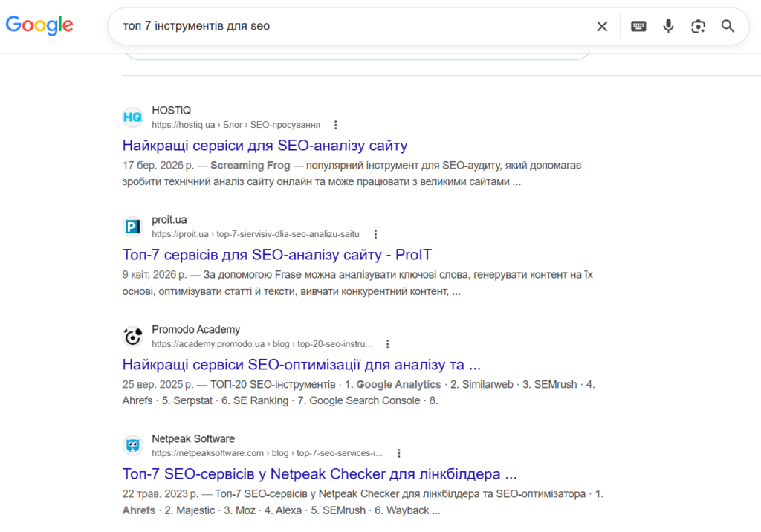The width and height of the screenshot is (761, 532).
Task: Click the '1. Google Analytics' snippet text
Action: tap(392, 384)
